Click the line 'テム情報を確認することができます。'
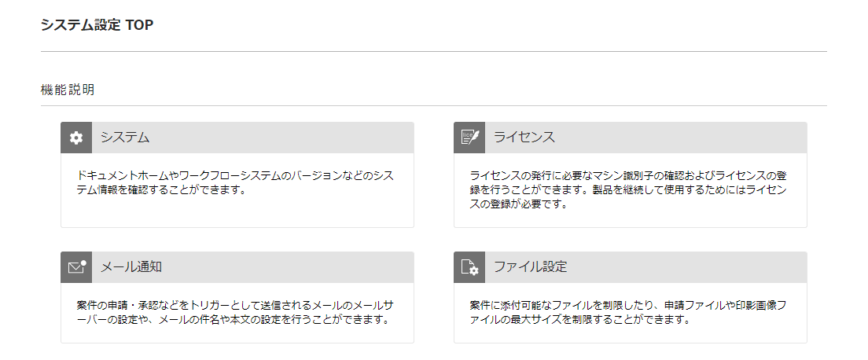Image resolution: width=868 pixels, height=360 pixels. click(x=160, y=190)
